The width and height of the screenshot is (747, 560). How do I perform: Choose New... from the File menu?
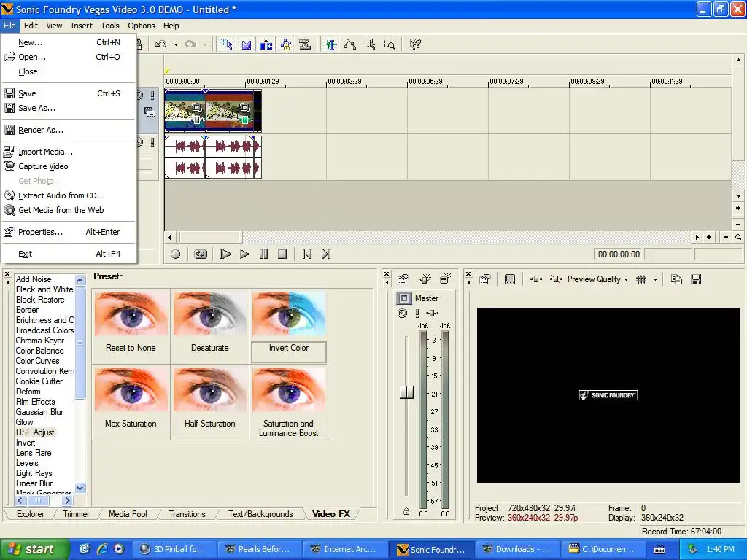[69, 42]
